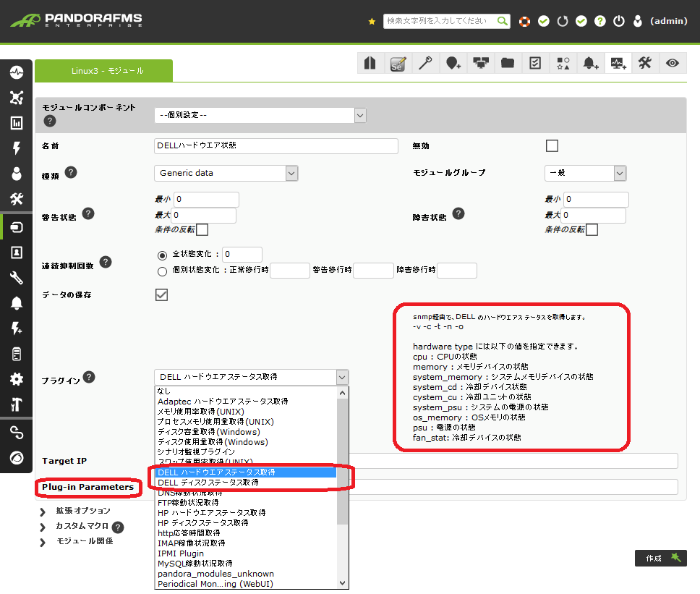Click the (admin) user link
The image size is (700, 594).
pos(668,21)
